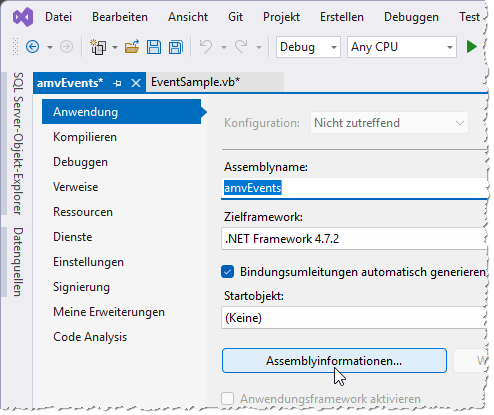Open the Zielframework .NET Framework 4.7.2 dropdown
494x415 pixels.
coord(354,239)
